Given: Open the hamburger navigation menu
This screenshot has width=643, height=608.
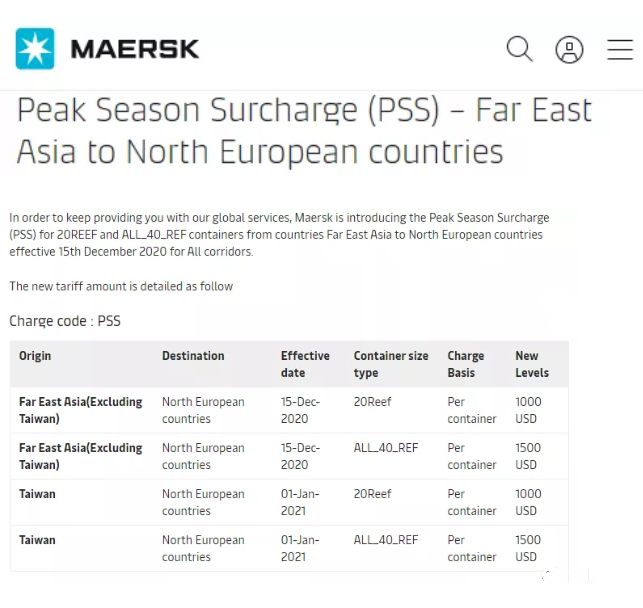Looking at the screenshot, I should tap(620, 49).
